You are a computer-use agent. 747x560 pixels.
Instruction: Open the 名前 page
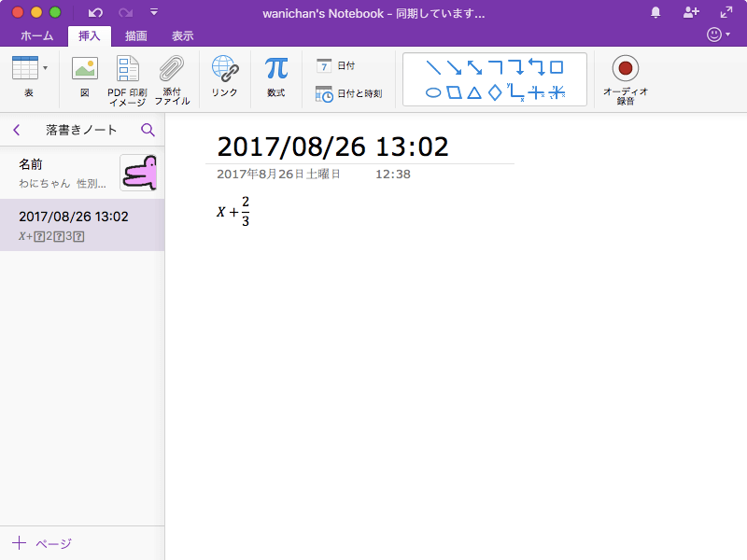pyautogui.click(x=82, y=173)
